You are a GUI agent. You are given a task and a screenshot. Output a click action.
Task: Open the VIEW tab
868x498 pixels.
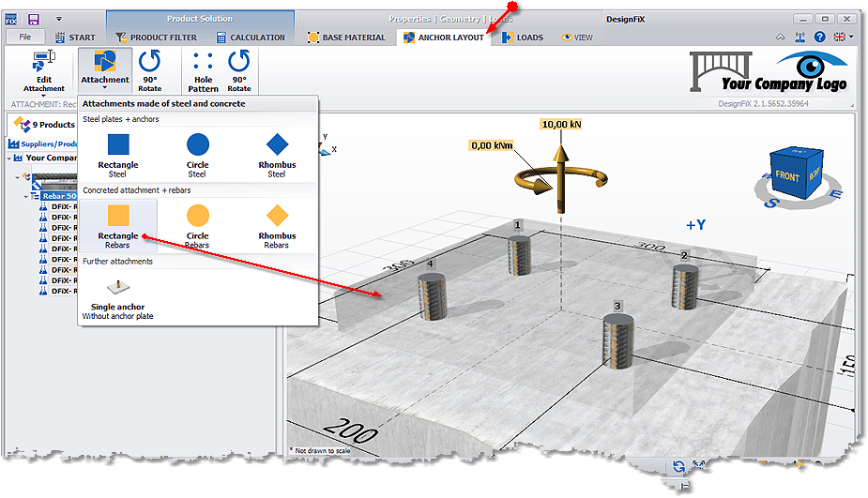[x=577, y=38]
